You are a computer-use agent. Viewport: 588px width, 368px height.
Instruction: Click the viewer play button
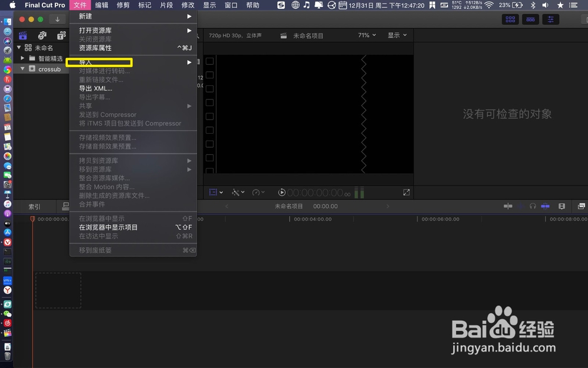tap(282, 193)
